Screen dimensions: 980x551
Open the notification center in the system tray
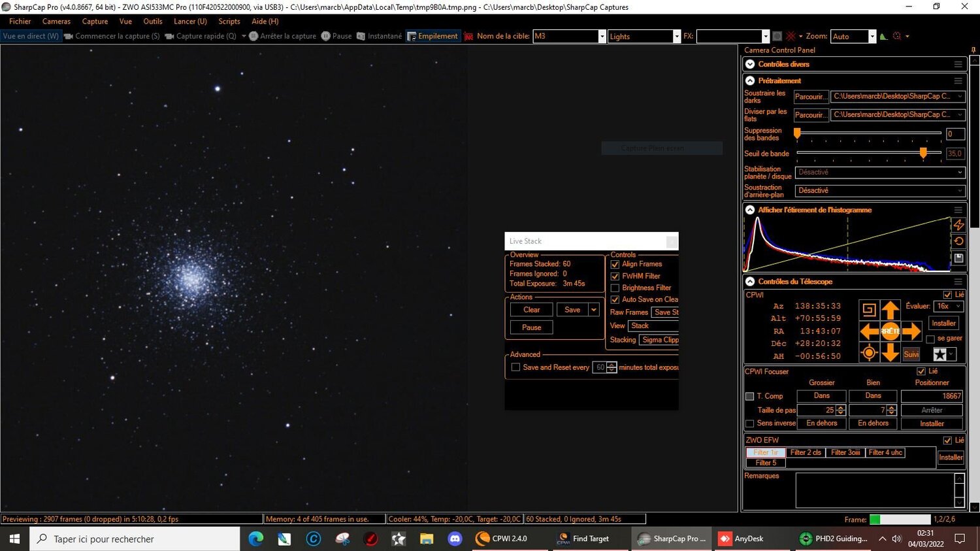click(960, 539)
